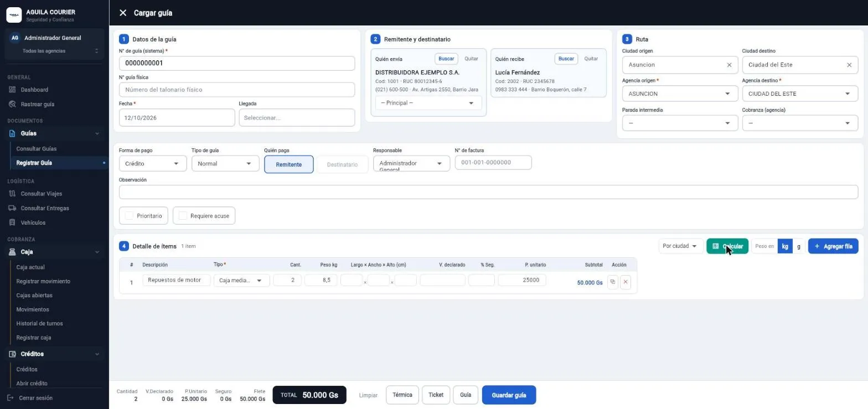Open the Tipo de guía dropdown
Image resolution: width=868 pixels, height=409 pixels.
225,163
